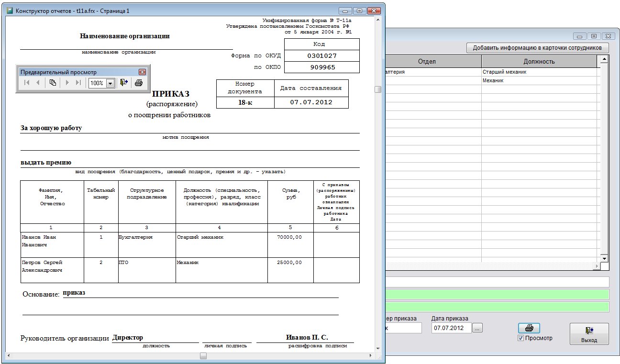Close the Предварительный просмотр toolbar

point(142,72)
